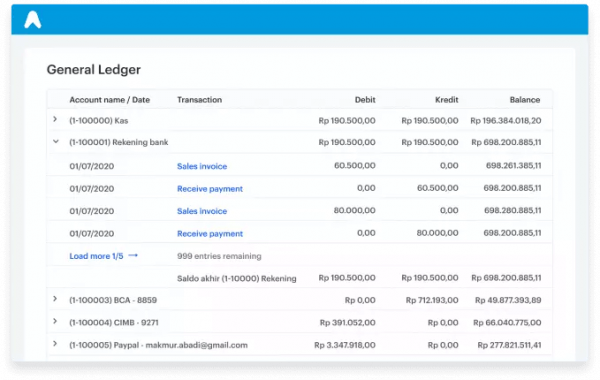Click Load more 1/5 link

tap(96, 256)
